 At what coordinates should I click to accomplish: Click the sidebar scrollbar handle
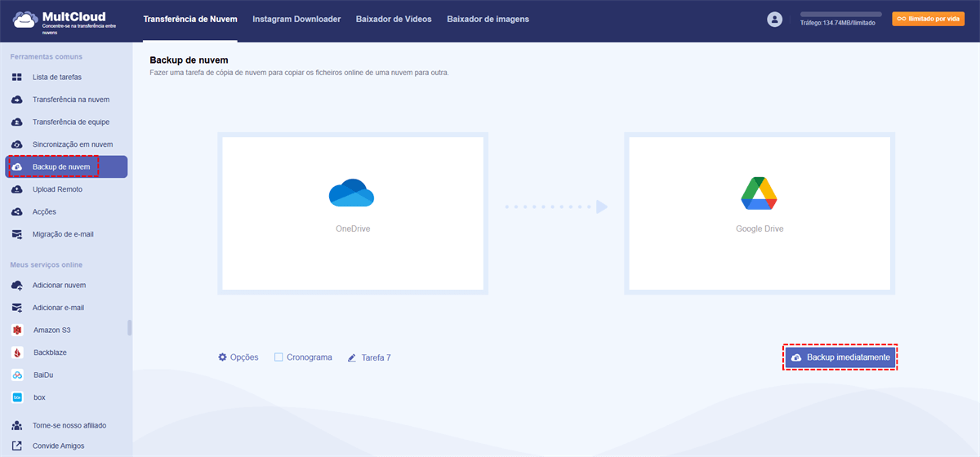[x=129, y=328]
